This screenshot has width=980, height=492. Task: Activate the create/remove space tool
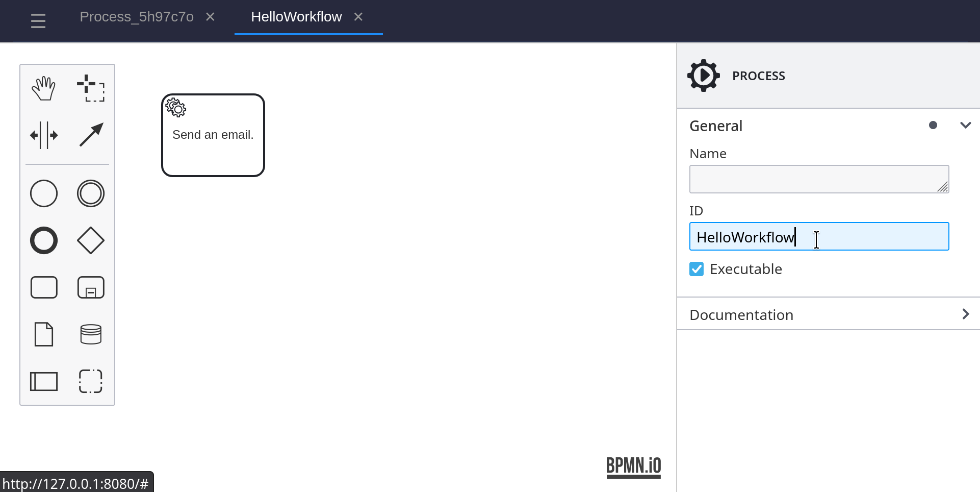[44, 135]
